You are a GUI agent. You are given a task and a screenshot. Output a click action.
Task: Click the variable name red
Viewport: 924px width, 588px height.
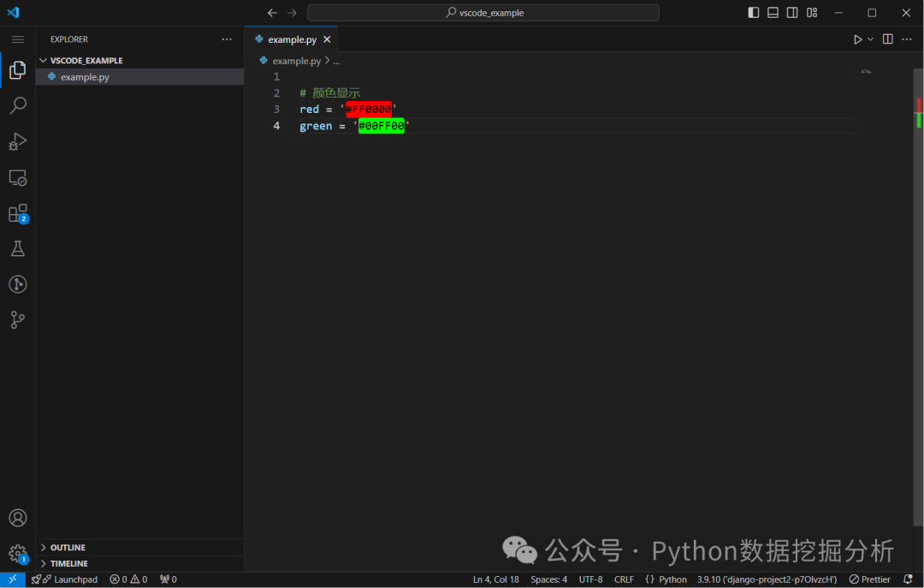(310, 109)
